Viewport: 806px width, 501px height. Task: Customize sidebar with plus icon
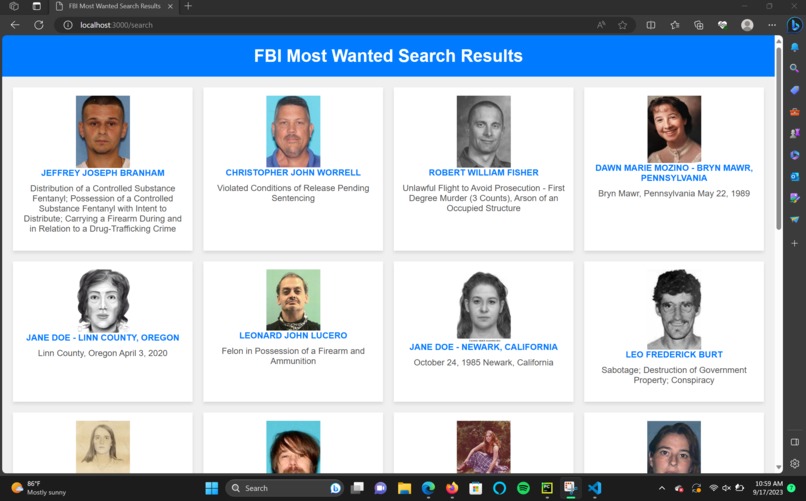795,243
